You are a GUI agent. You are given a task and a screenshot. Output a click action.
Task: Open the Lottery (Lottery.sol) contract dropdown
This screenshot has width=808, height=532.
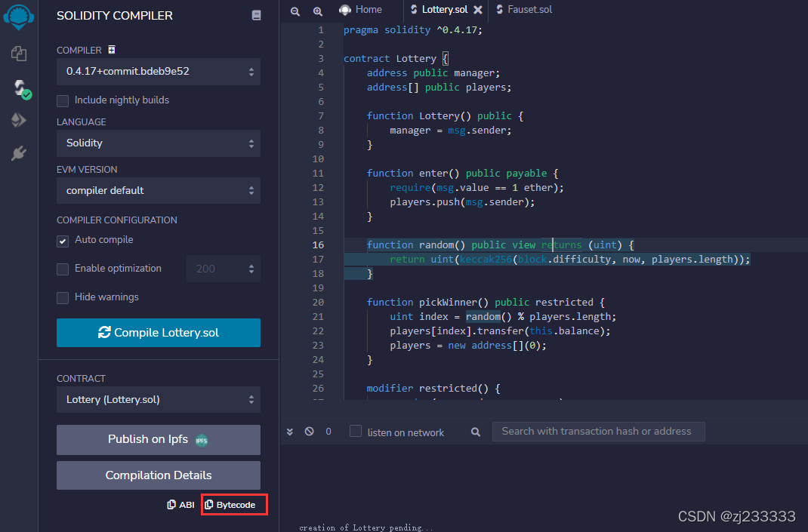tap(158, 400)
